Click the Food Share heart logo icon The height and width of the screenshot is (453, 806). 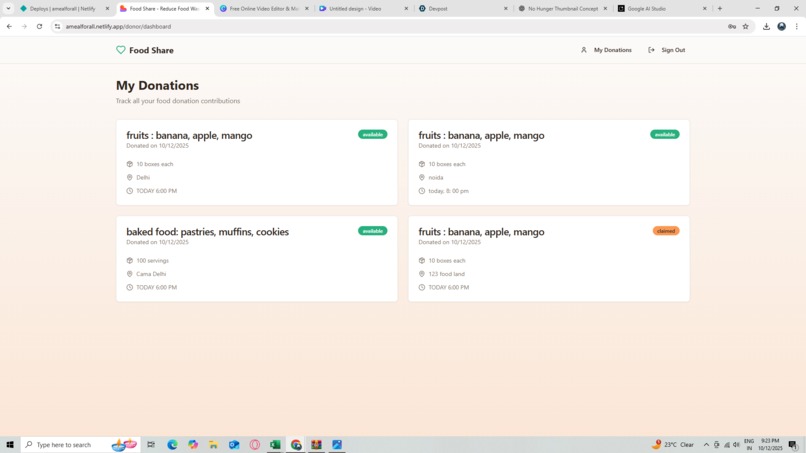[x=121, y=50]
